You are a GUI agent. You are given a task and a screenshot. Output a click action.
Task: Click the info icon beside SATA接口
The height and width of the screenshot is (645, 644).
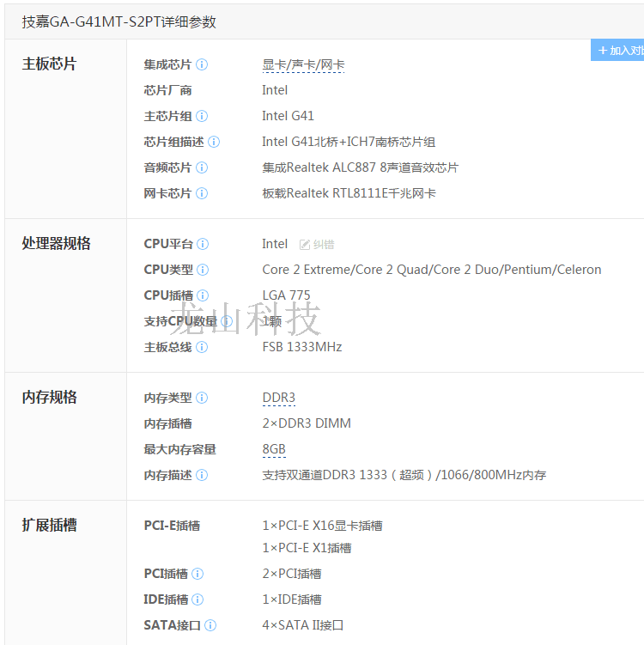click(x=210, y=625)
